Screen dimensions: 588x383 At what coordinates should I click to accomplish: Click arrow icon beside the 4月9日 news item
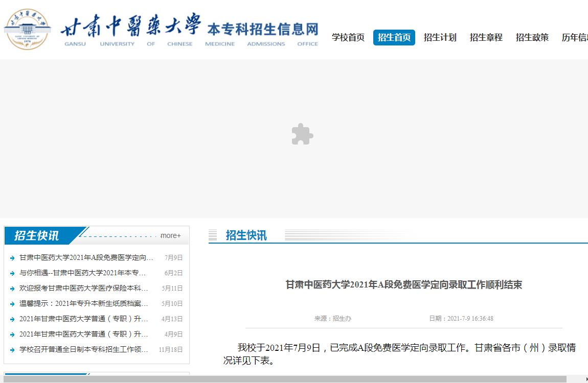[12, 334]
